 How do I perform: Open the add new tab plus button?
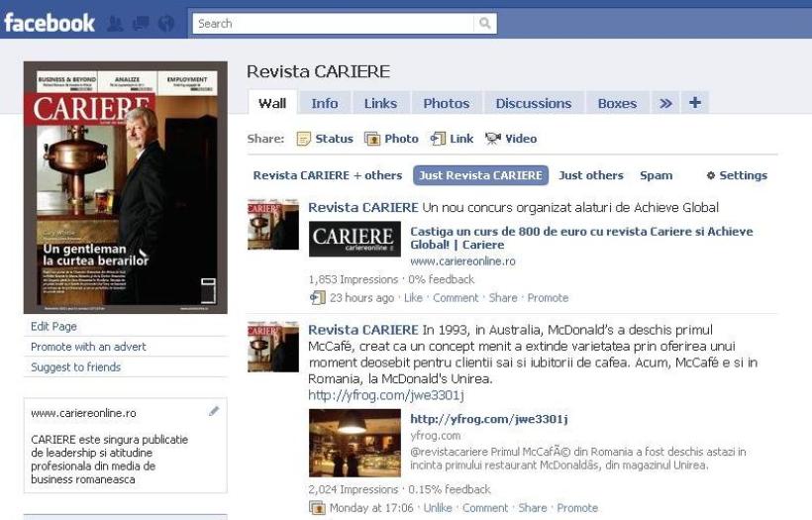694,103
